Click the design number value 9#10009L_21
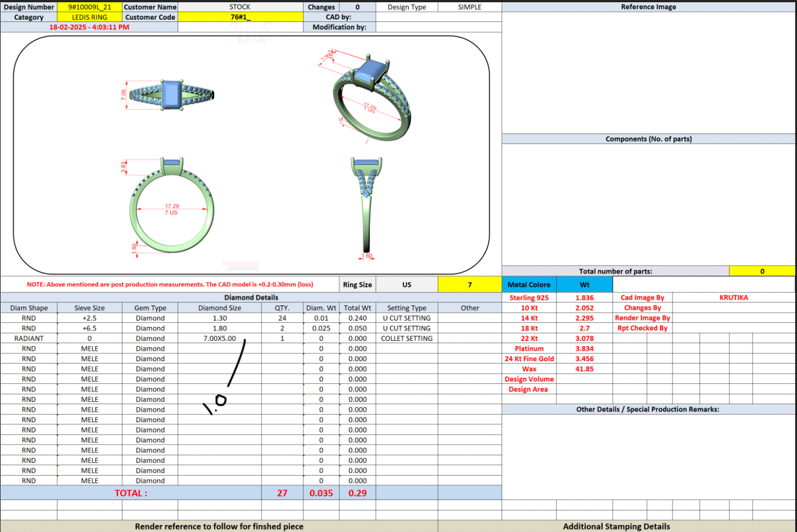 (x=90, y=7)
